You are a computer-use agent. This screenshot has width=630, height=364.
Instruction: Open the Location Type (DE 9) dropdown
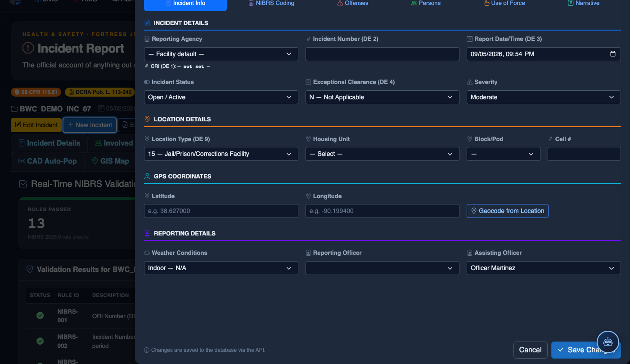221,154
